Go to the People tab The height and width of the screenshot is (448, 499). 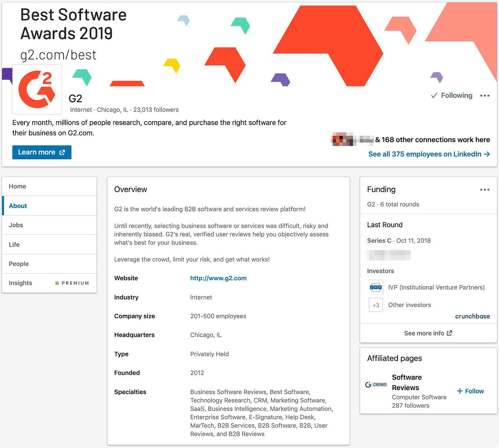[x=19, y=264]
